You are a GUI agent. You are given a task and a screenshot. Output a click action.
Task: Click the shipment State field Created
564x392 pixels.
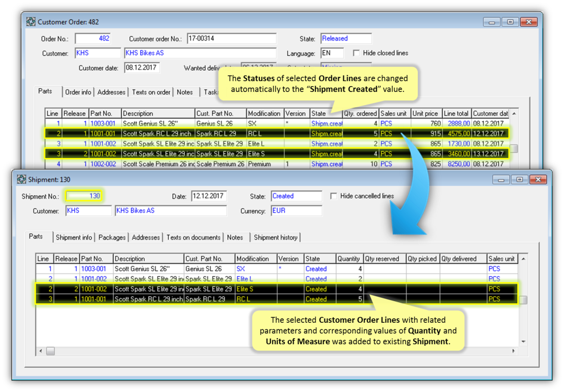pos(297,196)
